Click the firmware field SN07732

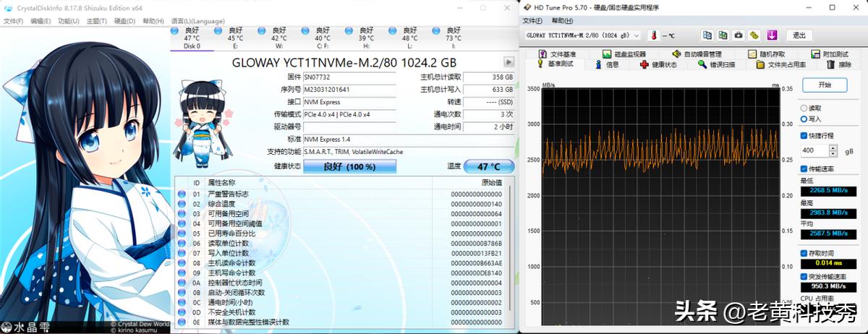pyautogui.click(x=350, y=77)
